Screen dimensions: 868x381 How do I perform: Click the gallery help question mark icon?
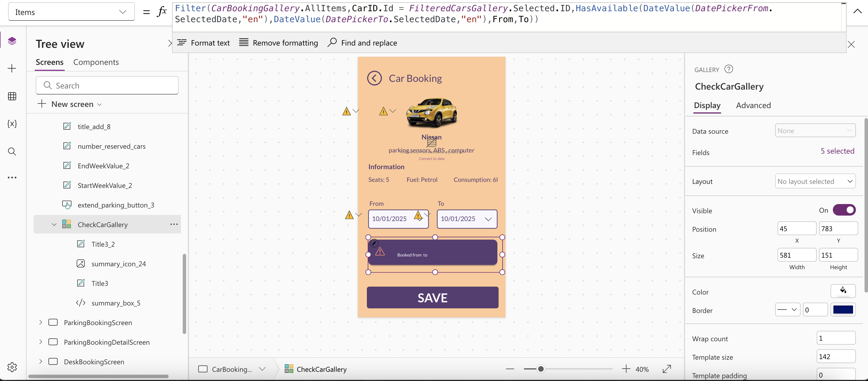[x=729, y=69]
